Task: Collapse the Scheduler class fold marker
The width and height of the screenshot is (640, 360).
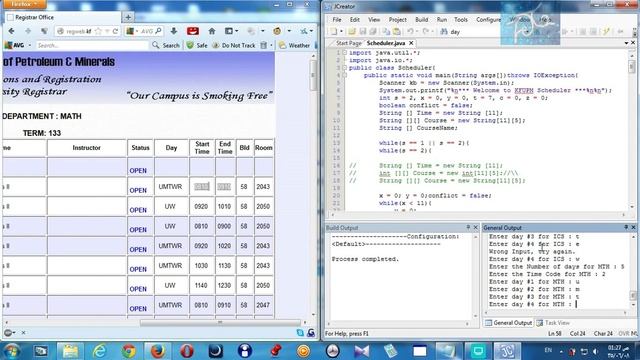Action: 345,68
